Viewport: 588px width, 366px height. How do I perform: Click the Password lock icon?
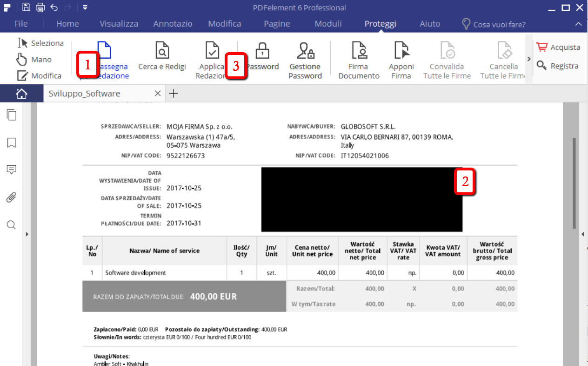262,50
